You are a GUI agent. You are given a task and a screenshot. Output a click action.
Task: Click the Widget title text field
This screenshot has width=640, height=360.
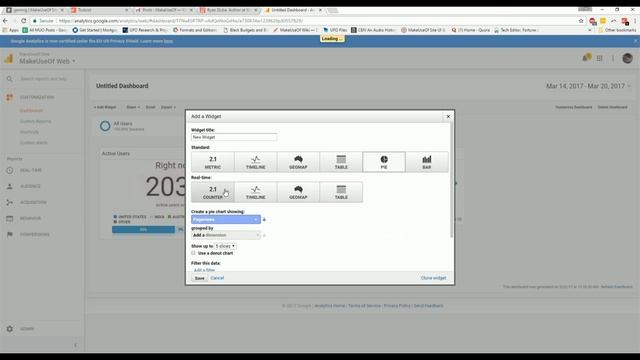pyautogui.click(x=234, y=137)
